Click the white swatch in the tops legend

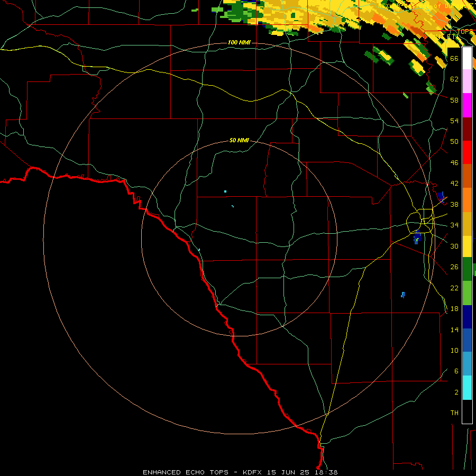(467, 58)
